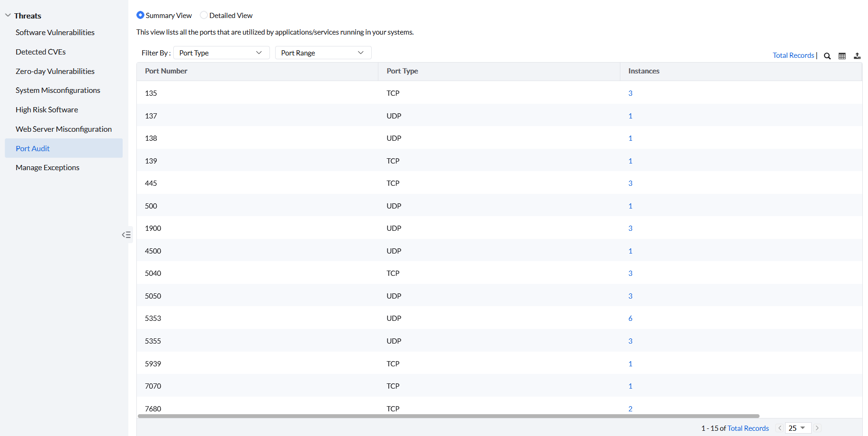Collapse the sidebar with the toggle icon
The width and height of the screenshot is (868, 436).
[x=126, y=235]
